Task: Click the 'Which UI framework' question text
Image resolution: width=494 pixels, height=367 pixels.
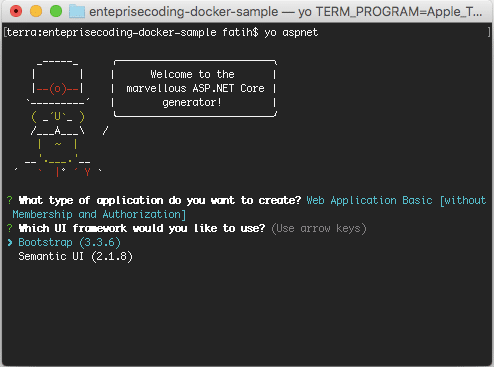Action: pos(142,228)
